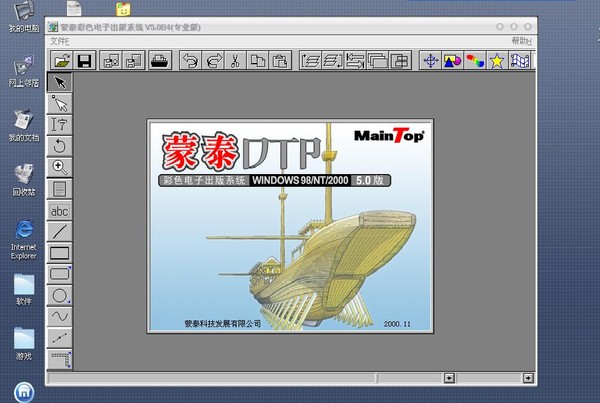This screenshot has width=600, height=403.
Task: Select the text cursor tool
Action: 59,125
